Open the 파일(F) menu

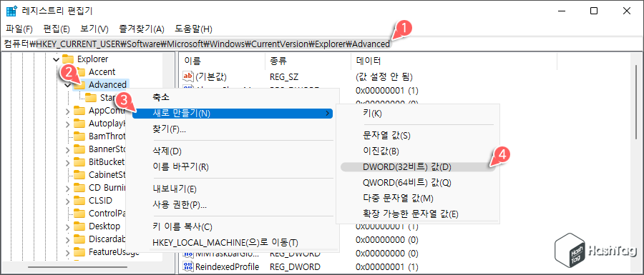coord(19,29)
